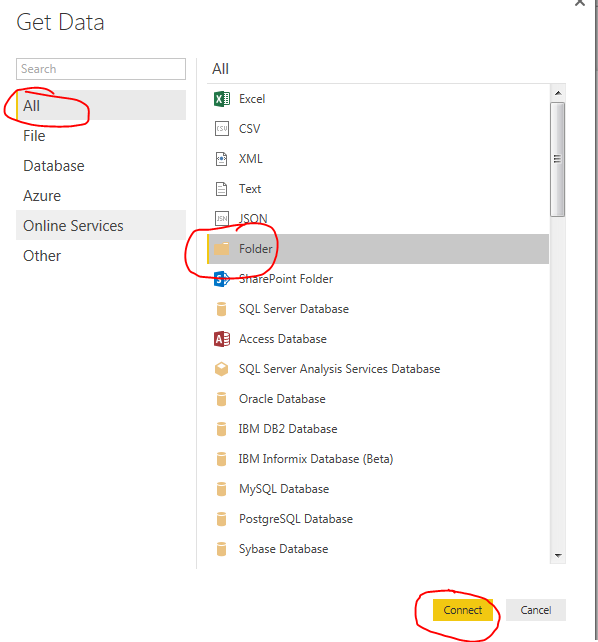Click the JSON file icon
The image size is (598, 642).
pos(221,219)
